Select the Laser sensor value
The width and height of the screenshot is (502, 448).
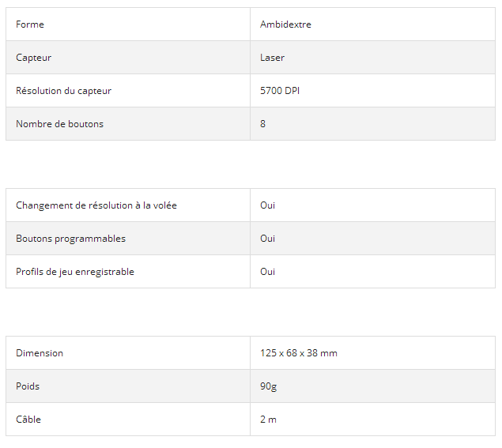click(x=272, y=58)
